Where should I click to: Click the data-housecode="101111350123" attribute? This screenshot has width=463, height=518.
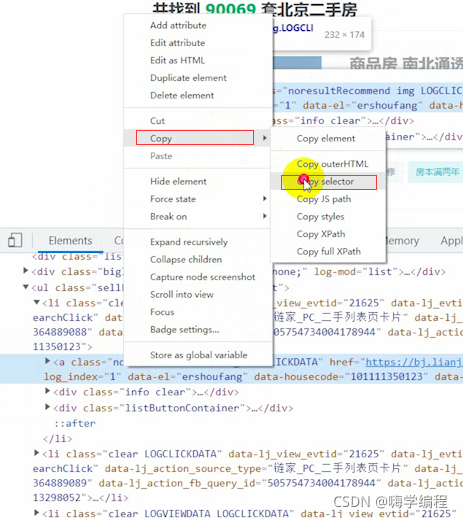tap(341, 377)
